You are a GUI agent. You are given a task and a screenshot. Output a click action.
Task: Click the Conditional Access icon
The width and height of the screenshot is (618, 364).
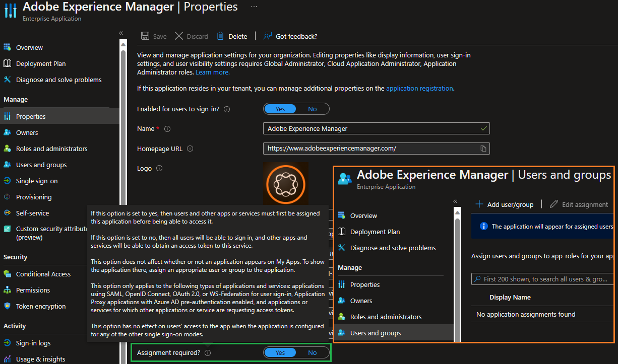coord(7,274)
